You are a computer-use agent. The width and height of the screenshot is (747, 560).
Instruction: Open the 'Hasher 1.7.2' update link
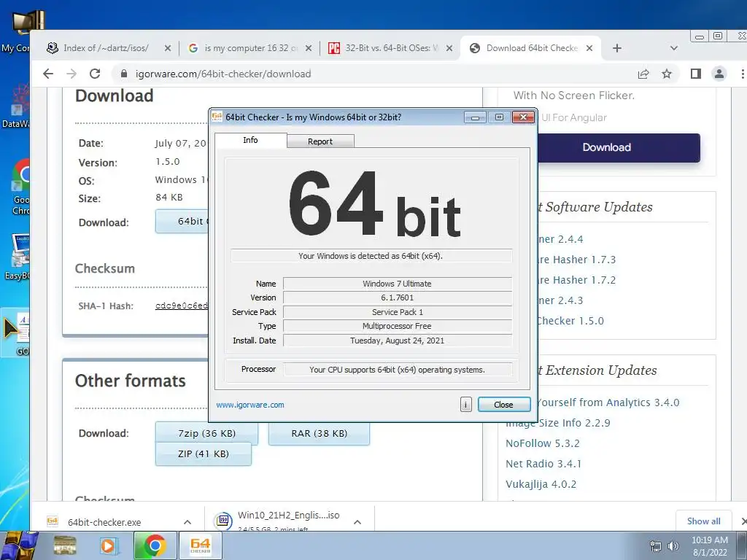point(576,280)
